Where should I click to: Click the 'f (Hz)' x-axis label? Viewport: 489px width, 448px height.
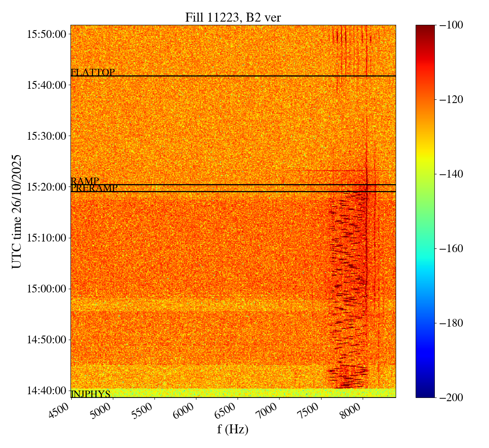click(x=233, y=429)
